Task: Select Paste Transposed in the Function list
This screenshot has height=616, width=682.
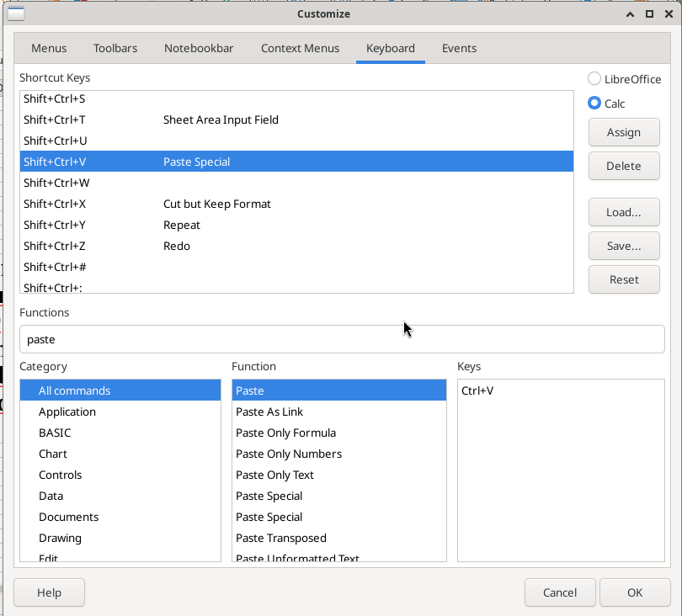Action: pyautogui.click(x=281, y=538)
